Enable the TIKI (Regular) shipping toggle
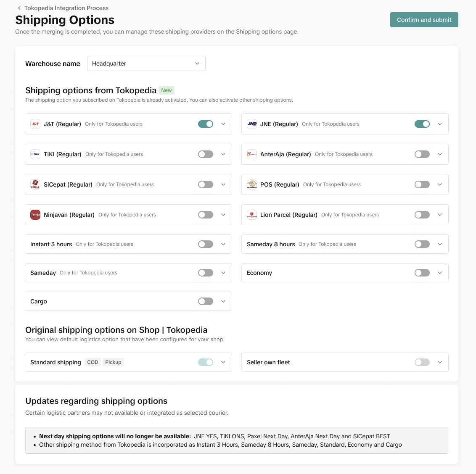This screenshot has width=476, height=474. pyautogui.click(x=206, y=154)
